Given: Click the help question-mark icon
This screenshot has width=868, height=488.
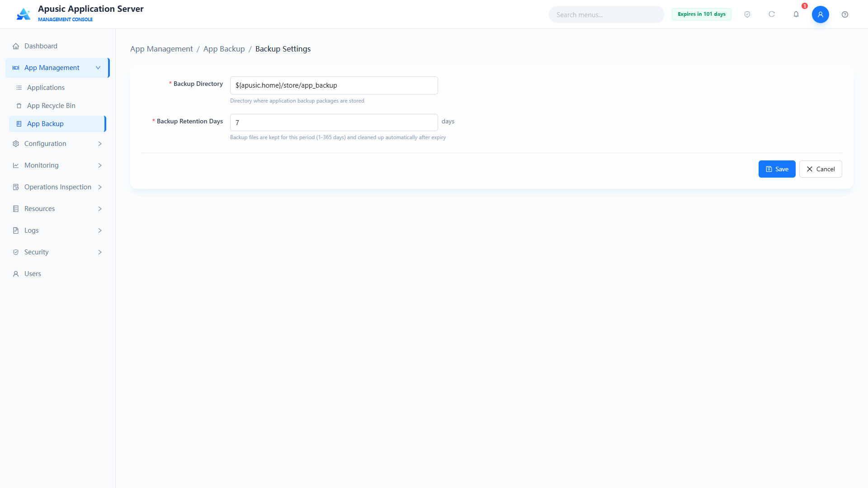Looking at the screenshot, I should (845, 14).
